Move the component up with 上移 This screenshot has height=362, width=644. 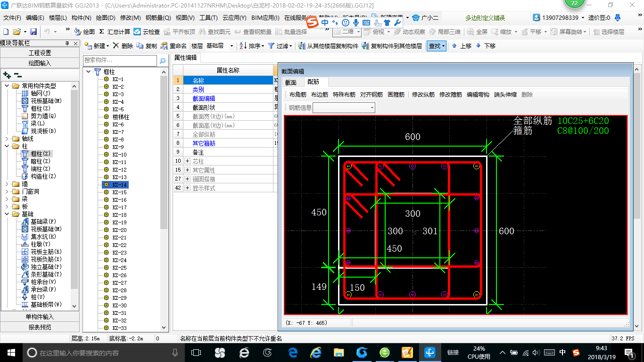point(462,46)
